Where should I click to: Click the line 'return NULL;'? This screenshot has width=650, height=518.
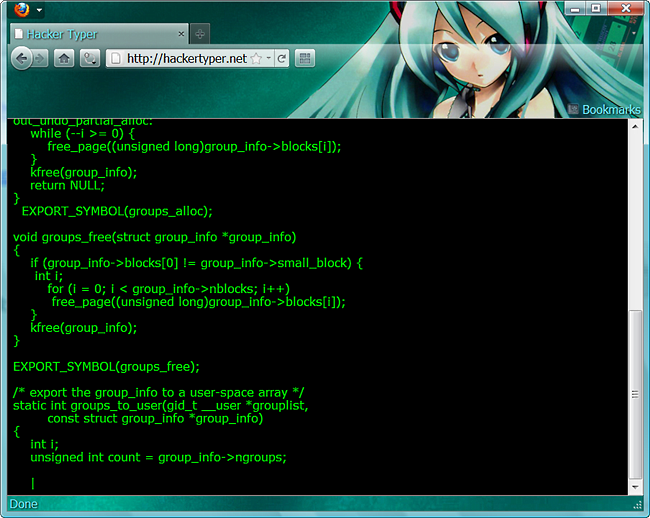(67, 186)
